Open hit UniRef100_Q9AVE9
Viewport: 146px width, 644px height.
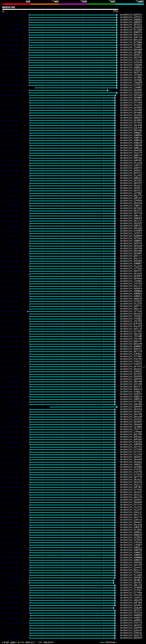[131, 406]
